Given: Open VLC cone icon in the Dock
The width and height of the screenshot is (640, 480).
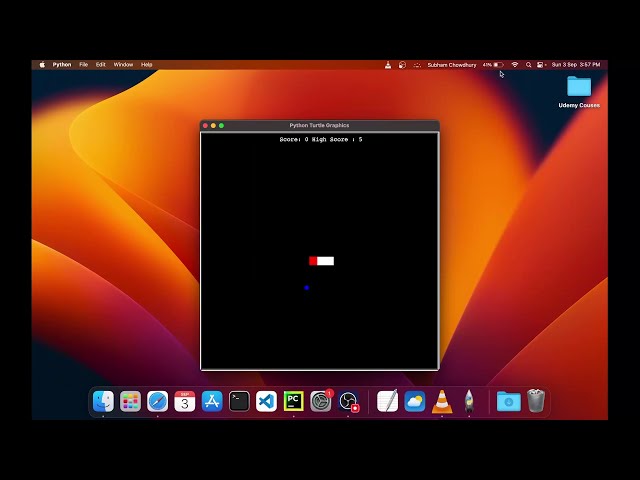Looking at the screenshot, I should [442, 401].
